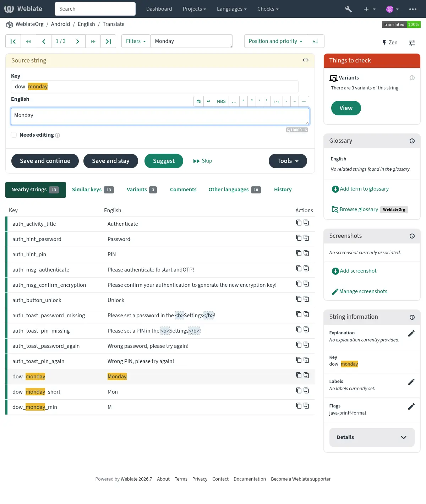426x504 pixels.
Task: Open Languages menu
Action: pos(231,9)
